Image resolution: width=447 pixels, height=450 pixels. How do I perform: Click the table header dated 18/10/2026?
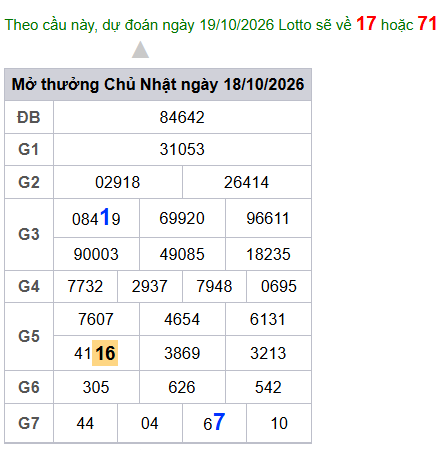point(158,85)
